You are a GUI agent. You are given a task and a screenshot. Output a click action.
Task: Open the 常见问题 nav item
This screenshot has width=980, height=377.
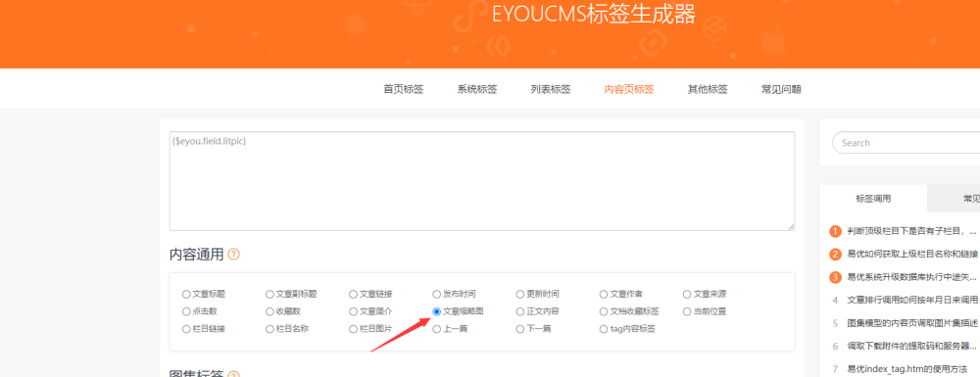781,89
